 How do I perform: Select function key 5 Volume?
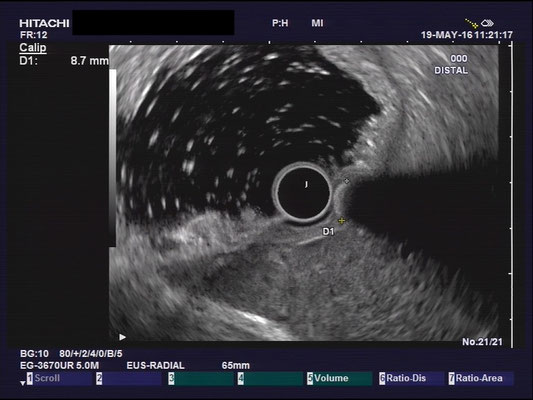click(x=339, y=378)
